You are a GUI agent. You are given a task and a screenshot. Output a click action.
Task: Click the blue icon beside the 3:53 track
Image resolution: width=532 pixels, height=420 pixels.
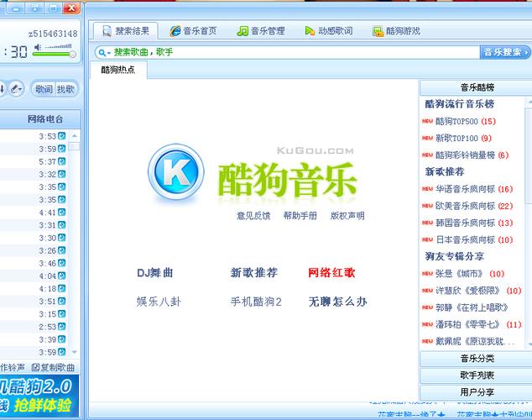pyautogui.click(x=62, y=136)
